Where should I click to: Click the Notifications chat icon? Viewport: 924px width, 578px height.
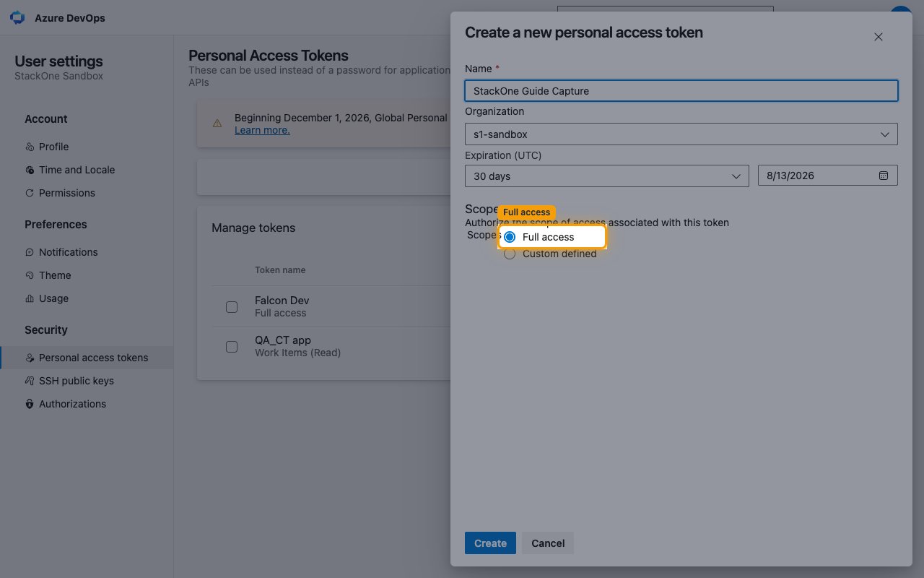click(30, 252)
